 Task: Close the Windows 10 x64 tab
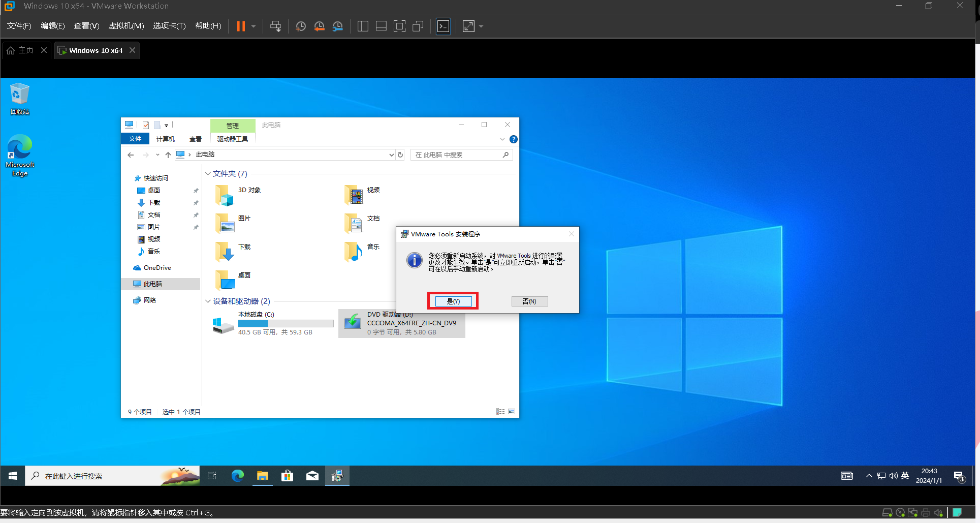point(132,50)
